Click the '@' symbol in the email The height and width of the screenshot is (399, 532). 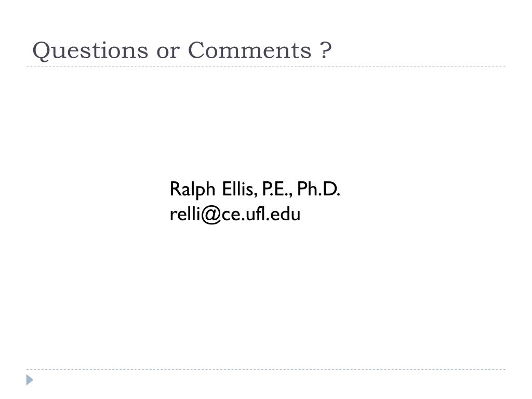(x=211, y=215)
